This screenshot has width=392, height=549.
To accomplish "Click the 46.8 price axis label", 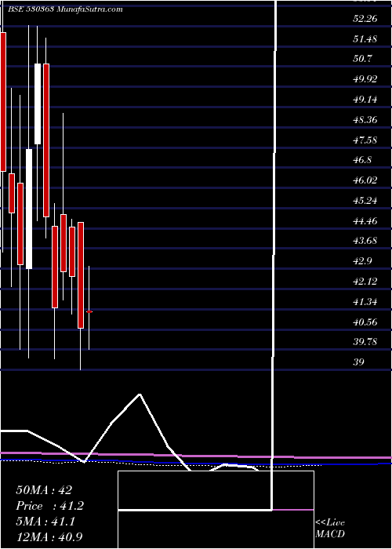I will click(362, 160).
